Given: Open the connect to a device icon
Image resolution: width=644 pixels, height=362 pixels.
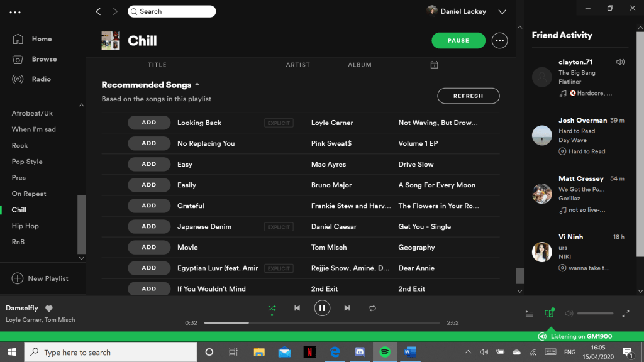Looking at the screenshot, I should (x=549, y=313).
